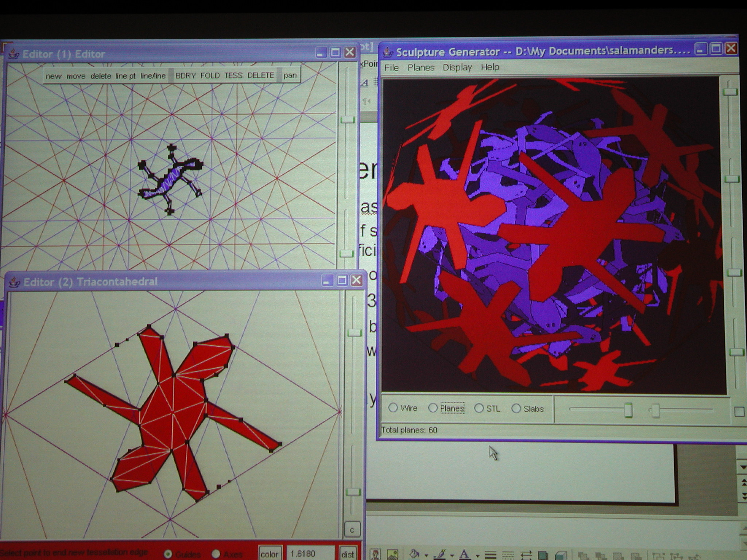Viewport: 747px width, 560px height.
Task: Click the 3-D style cube icon
Action: pyautogui.click(x=561, y=556)
